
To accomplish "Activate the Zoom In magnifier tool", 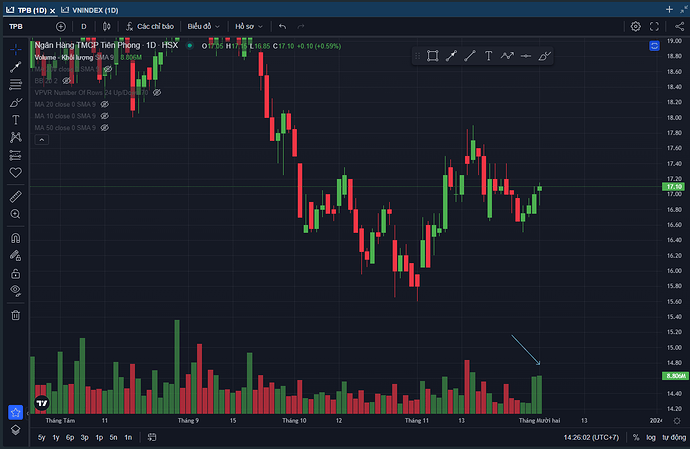I will 15,214.
